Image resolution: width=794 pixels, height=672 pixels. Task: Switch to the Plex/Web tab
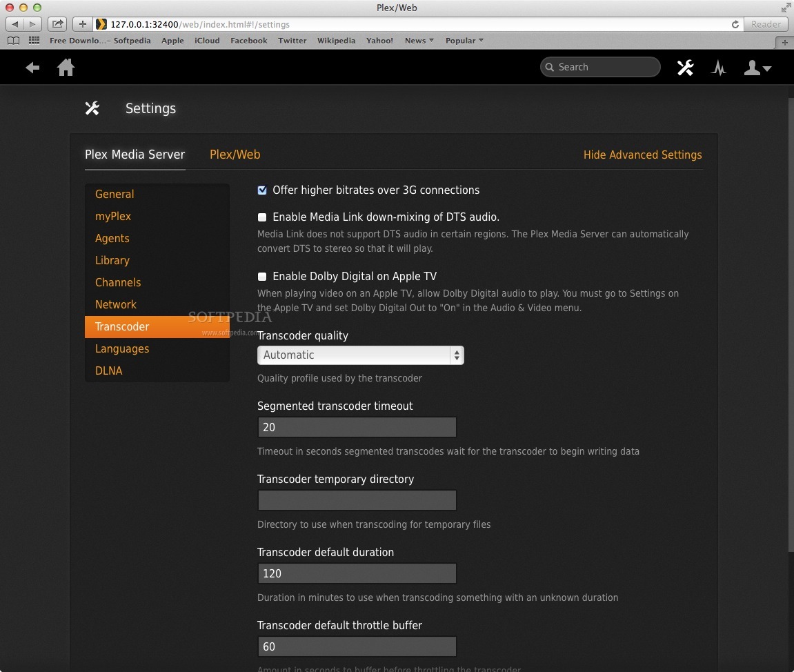click(x=235, y=155)
